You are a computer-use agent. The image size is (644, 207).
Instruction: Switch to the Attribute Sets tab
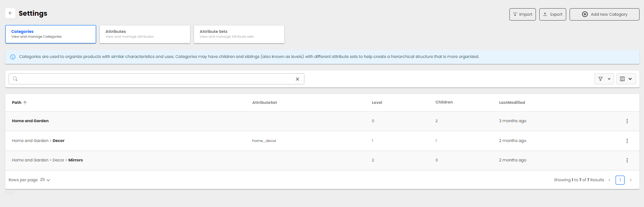point(239,34)
